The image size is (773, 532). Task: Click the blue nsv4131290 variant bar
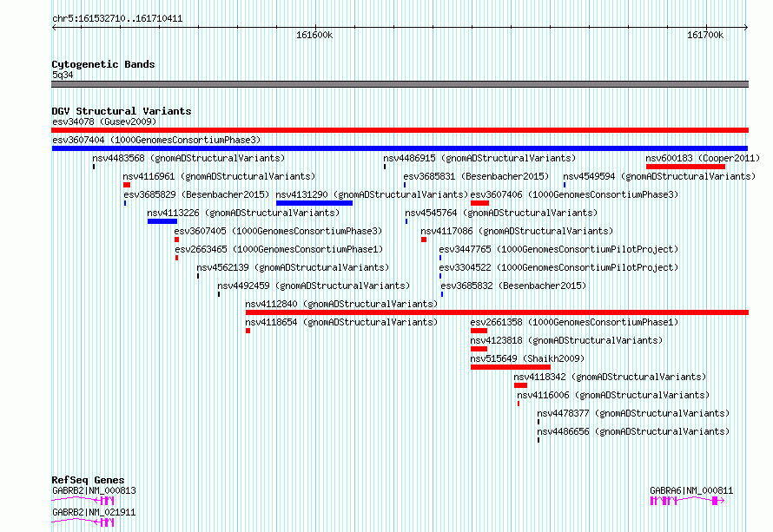(x=314, y=203)
